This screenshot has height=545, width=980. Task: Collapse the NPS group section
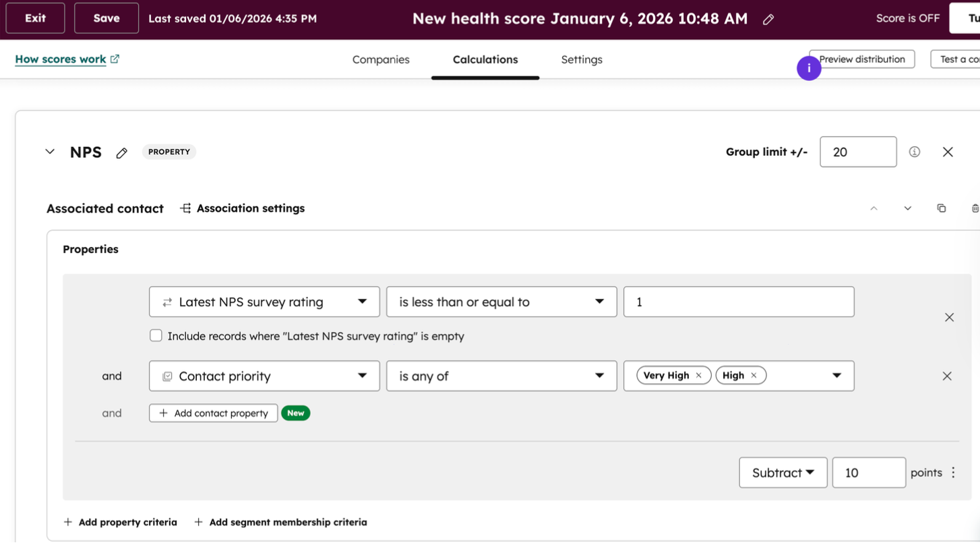(50, 152)
